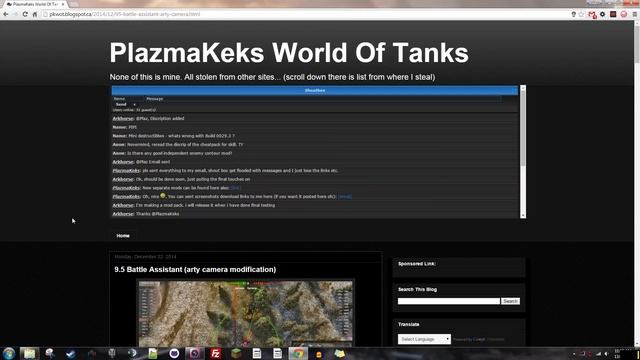Click the dark red square extension icon

point(613,14)
